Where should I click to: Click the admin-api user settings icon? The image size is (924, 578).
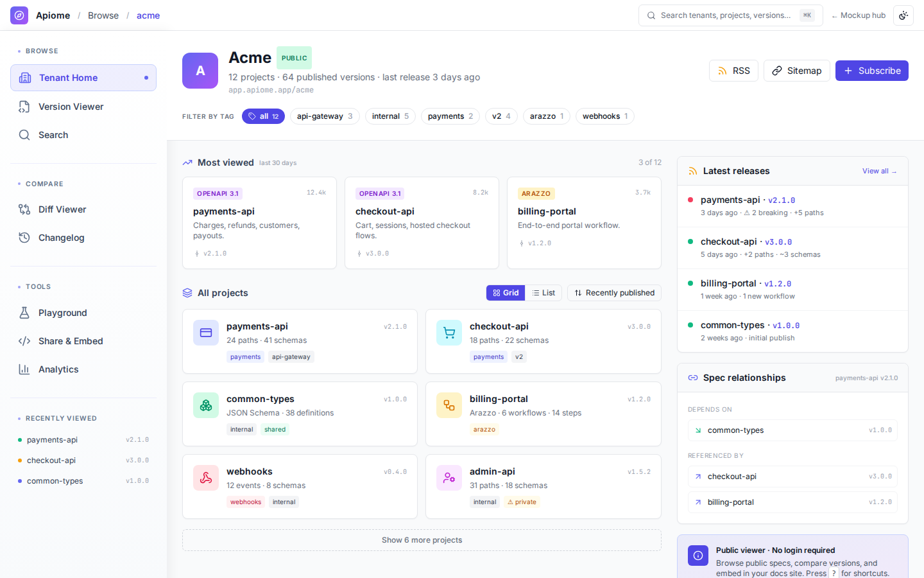coord(449,478)
